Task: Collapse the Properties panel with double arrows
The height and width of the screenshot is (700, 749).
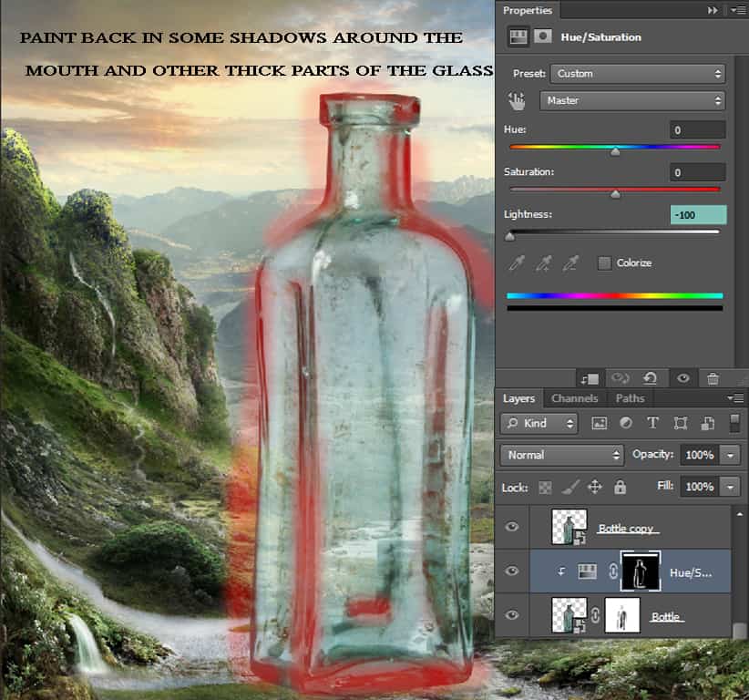Action: click(713, 10)
